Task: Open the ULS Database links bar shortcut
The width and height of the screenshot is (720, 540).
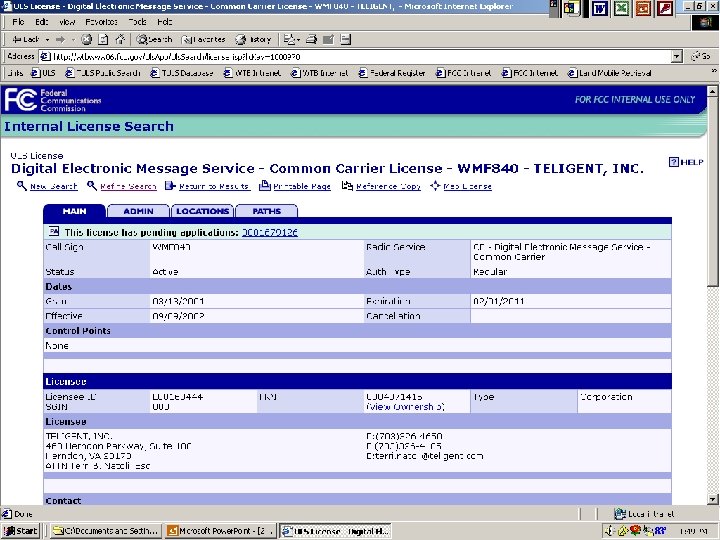Action: point(182,73)
